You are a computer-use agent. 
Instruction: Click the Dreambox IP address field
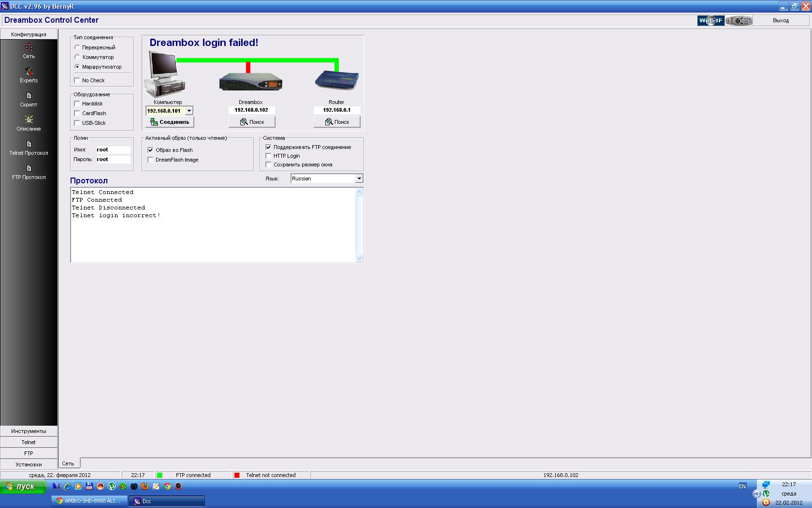click(x=252, y=110)
